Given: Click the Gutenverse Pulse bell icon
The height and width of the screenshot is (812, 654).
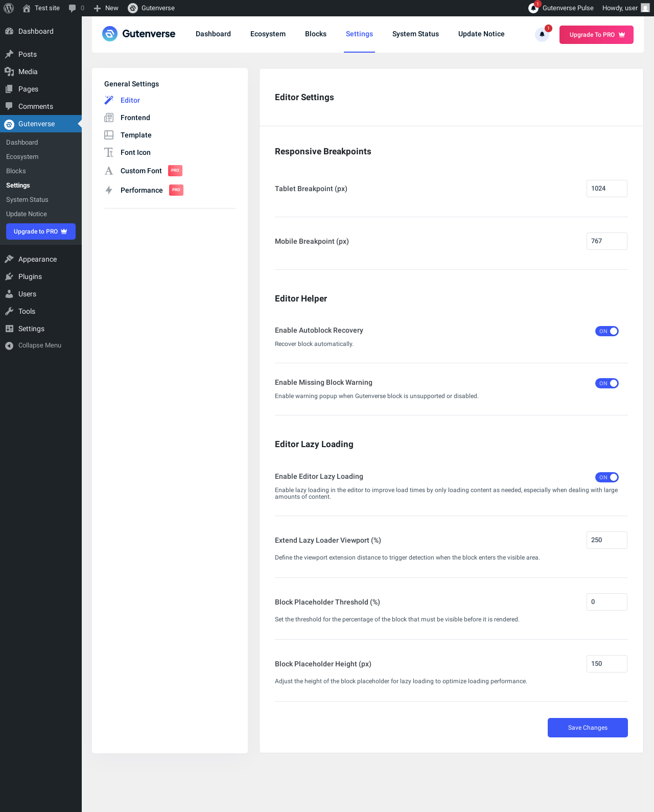Looking at the screenshot, I should tap(533, 8).
